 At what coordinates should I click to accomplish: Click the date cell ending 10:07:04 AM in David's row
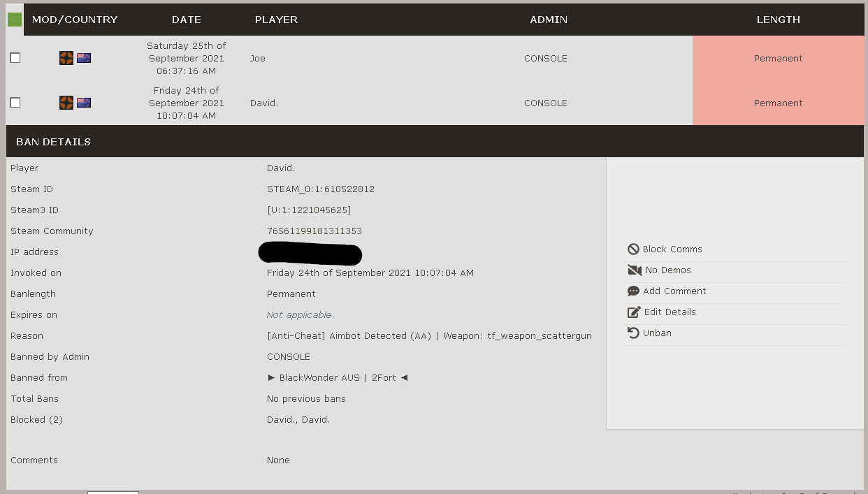coord(187,103)
